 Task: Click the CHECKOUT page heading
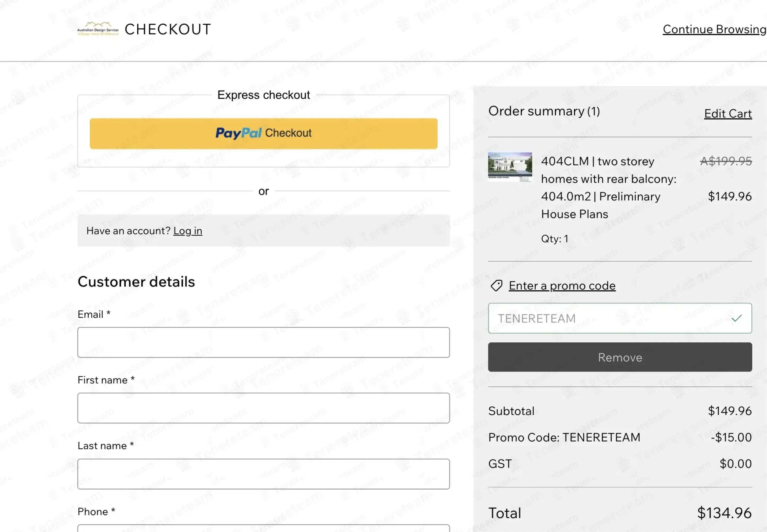(x=168, y=29)
